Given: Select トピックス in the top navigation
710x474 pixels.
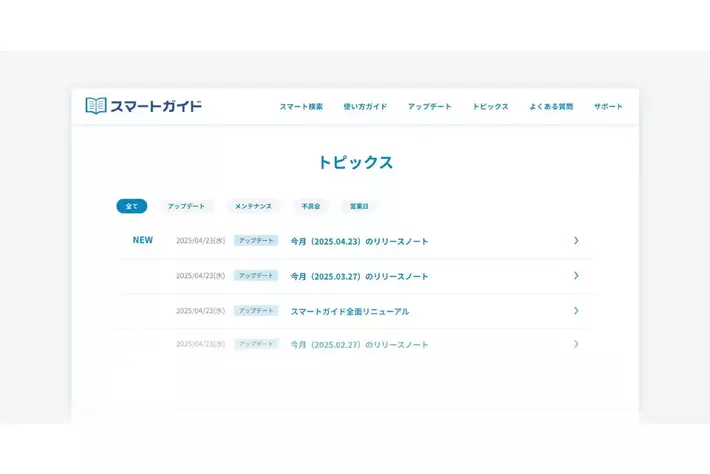Looking at the screenshot, I should coord(490,107).
